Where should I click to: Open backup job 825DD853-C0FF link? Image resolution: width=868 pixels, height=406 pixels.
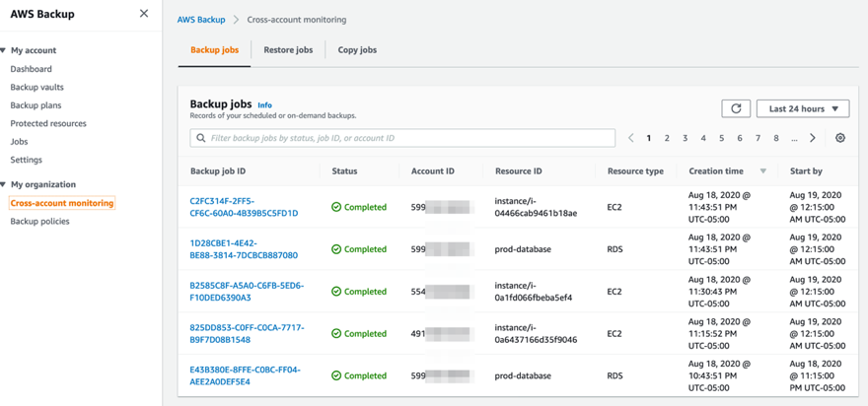tap(247, 333)
